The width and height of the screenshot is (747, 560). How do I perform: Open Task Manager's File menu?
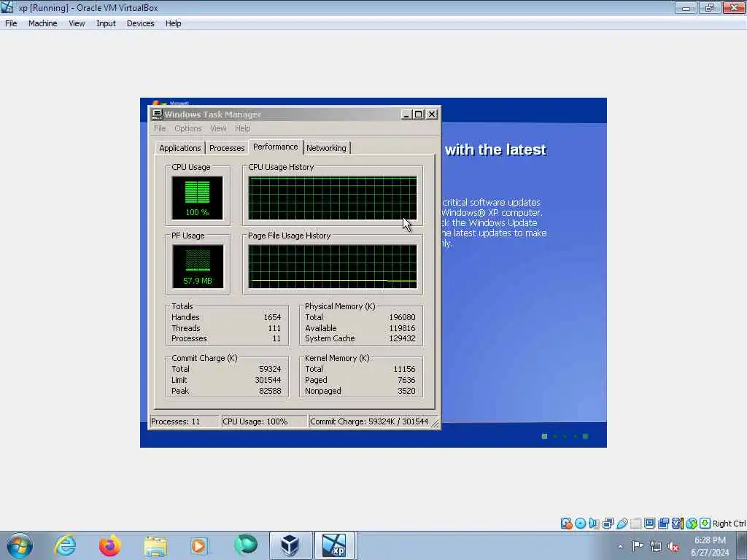[x=160, y=128]
